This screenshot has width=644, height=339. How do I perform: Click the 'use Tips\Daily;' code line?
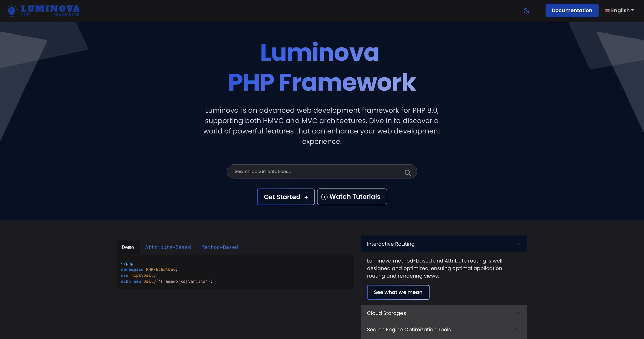pyautogui.click(x=139, y=275)
